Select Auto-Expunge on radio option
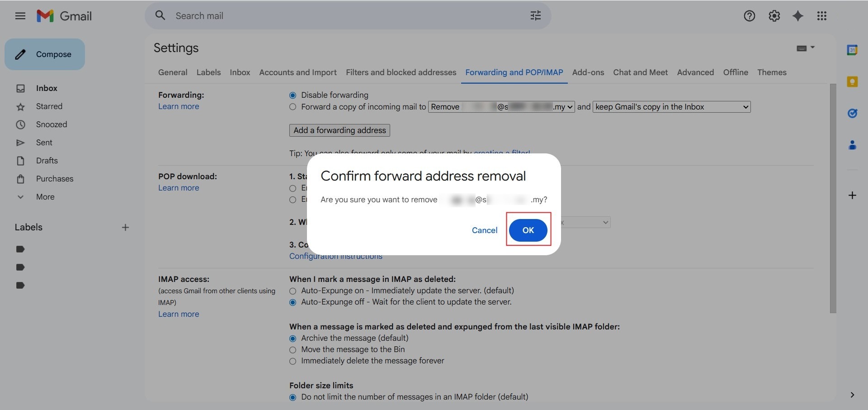The width and height of the screenshot is (868, 410). (x=292, y=291)
